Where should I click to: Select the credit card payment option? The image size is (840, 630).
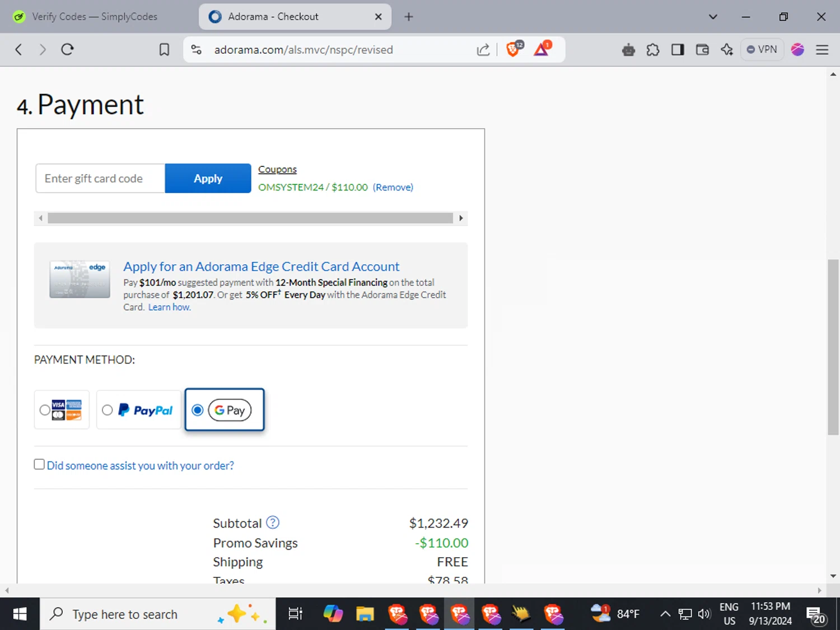click(45, 410)
